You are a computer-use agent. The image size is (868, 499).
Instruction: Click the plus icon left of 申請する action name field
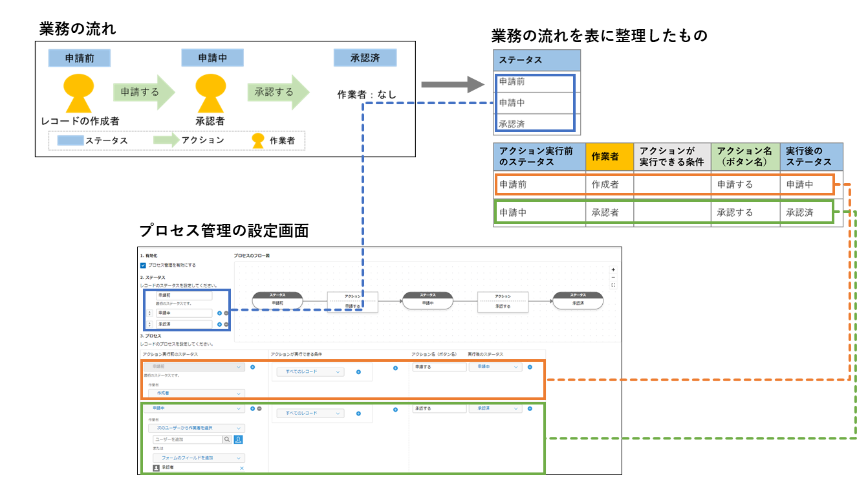pyautogui.click(x=395, y=368)
